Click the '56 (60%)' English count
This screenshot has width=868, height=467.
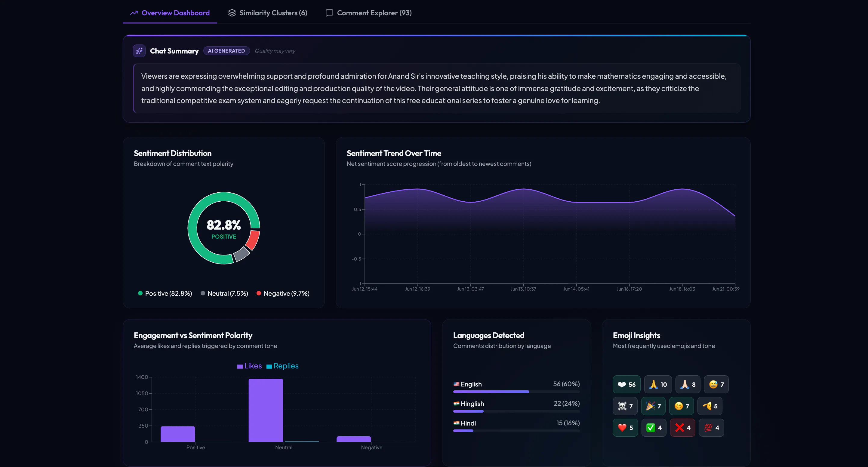pos(566,384)
